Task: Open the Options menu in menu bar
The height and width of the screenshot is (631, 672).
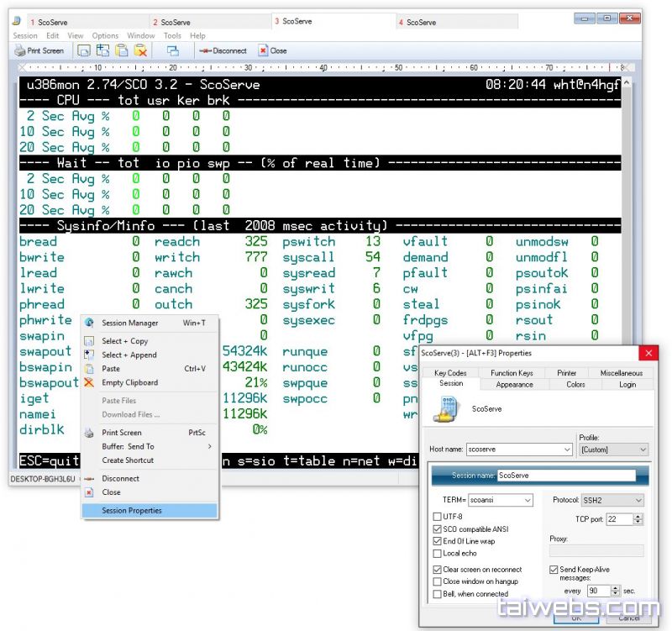Action: 105,36
